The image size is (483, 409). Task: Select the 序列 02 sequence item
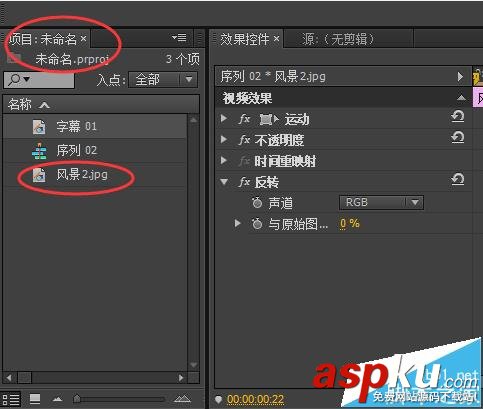tap(94, 150)
